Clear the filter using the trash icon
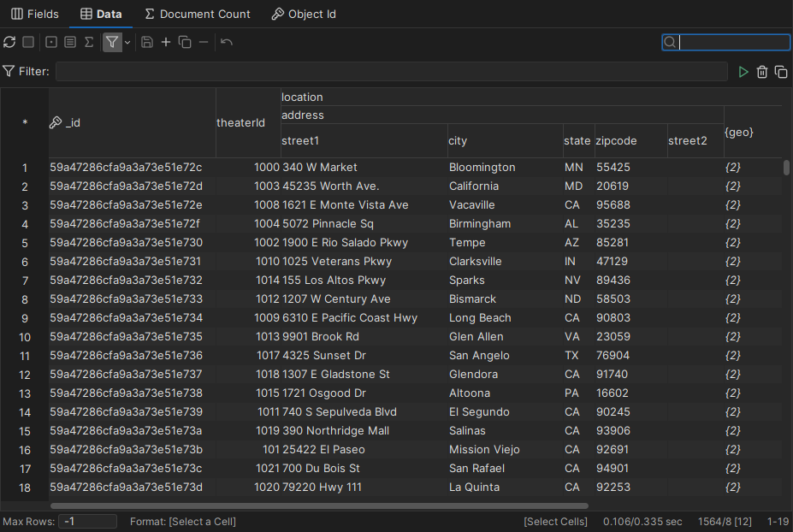This screenshot has height=532, width=793. pos(762,72)
